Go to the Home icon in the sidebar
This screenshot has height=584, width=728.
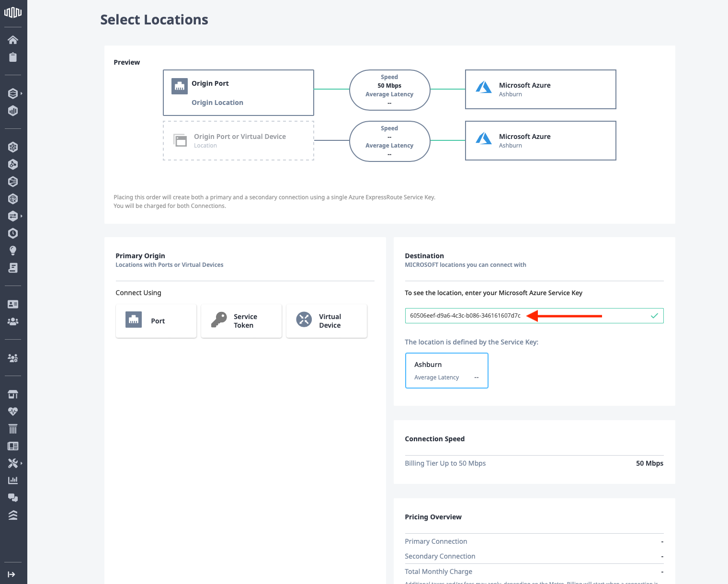[13, 40]
